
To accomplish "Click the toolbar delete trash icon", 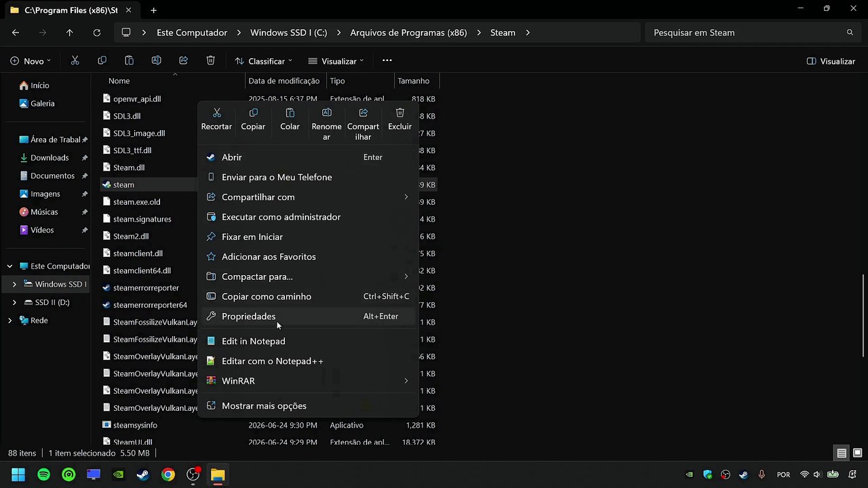I will [211, 60].
